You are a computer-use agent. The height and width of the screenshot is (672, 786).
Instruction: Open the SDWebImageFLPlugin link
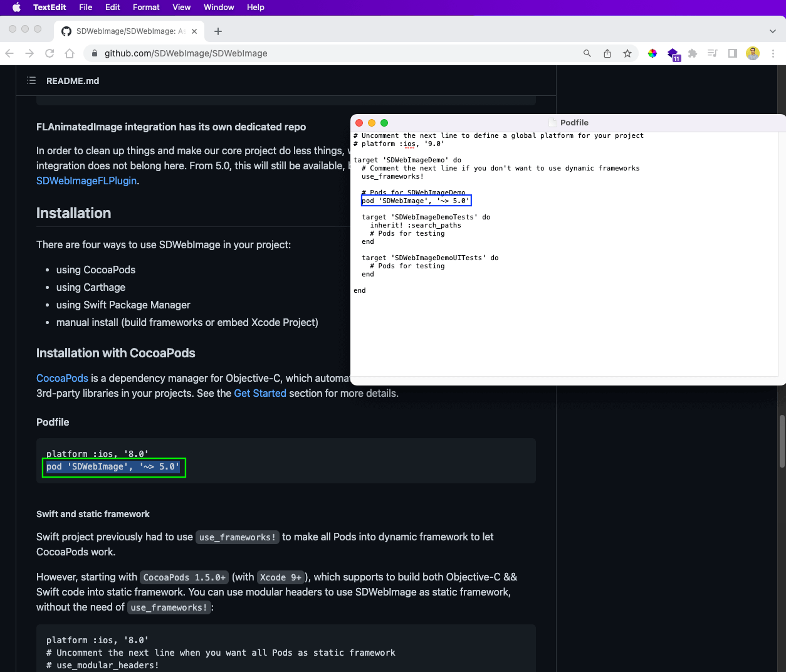(86, 181)
